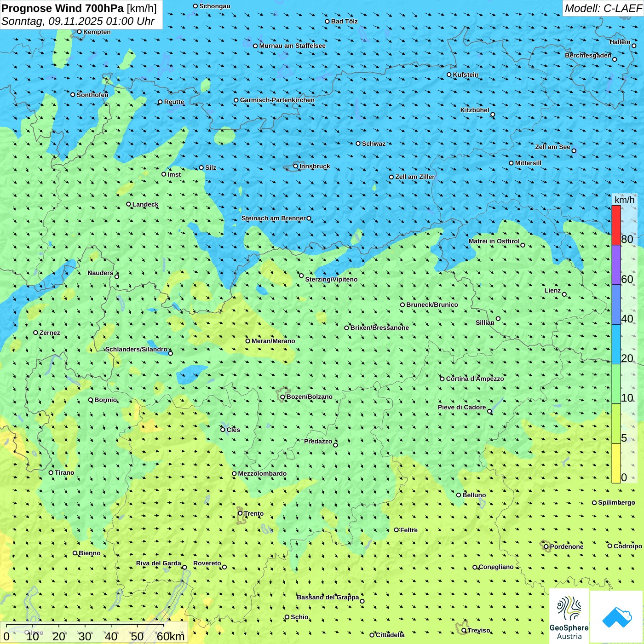
Task: Click the 'Zell am Ziller' label
Action: tap(414, 177)
